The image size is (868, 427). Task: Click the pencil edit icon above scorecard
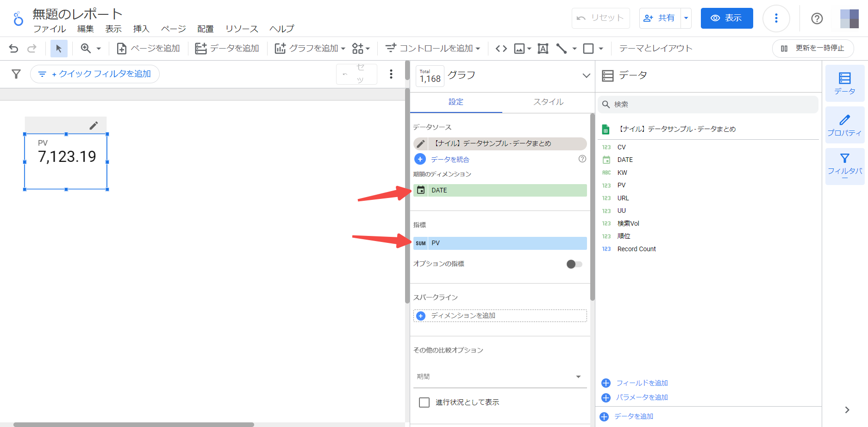click(x=94, y=125)
